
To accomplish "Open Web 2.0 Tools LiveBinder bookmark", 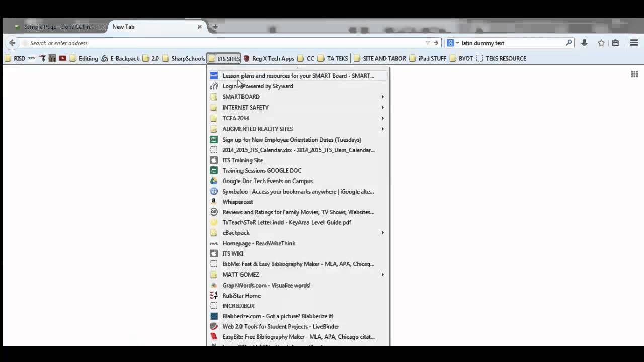I will pyautogui.click(x=298, y=327).
